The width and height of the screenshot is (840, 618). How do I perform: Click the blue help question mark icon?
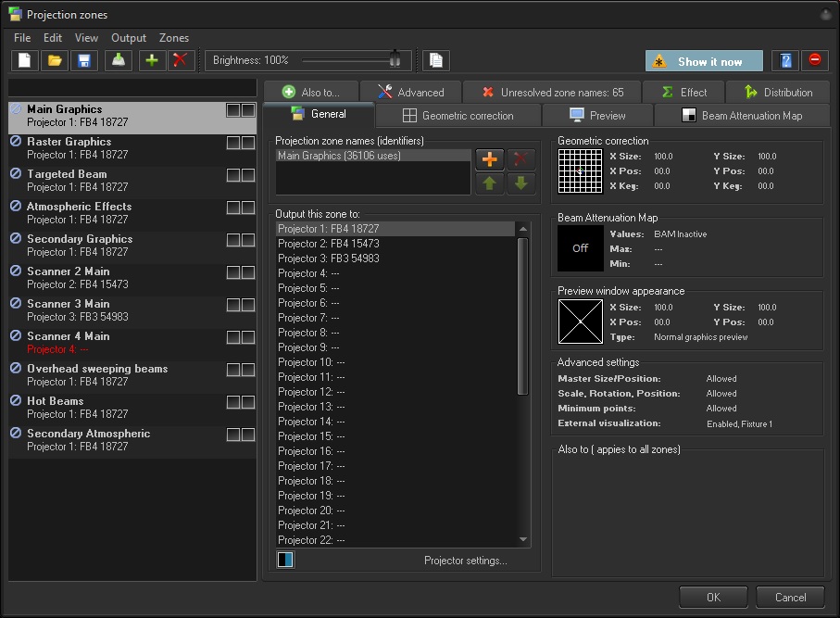[785, 61]
